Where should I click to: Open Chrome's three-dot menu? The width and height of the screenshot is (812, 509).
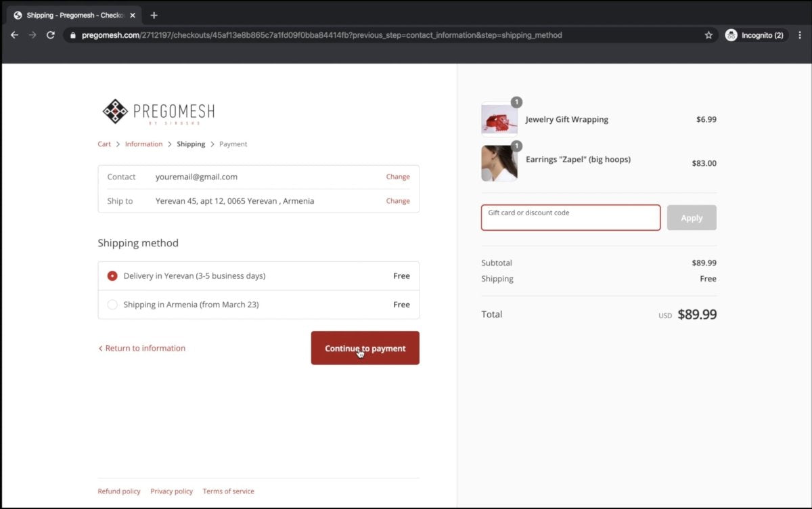click(x=800, y=35)
